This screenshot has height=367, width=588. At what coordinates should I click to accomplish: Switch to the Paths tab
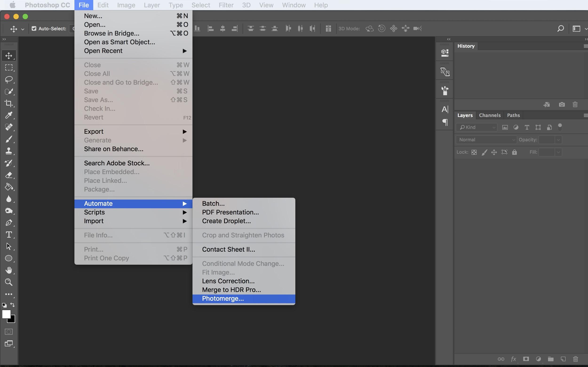pyautogui.click(x=513, y=115)
